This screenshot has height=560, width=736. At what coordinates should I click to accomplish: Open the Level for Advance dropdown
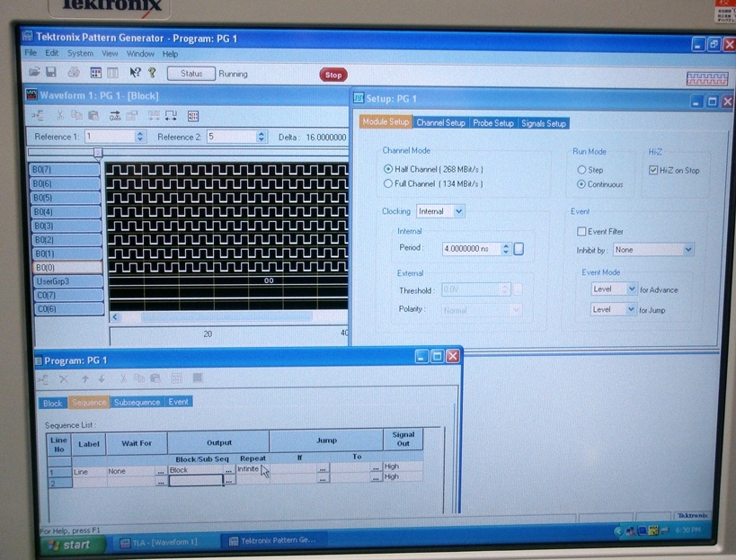[632, 289]
